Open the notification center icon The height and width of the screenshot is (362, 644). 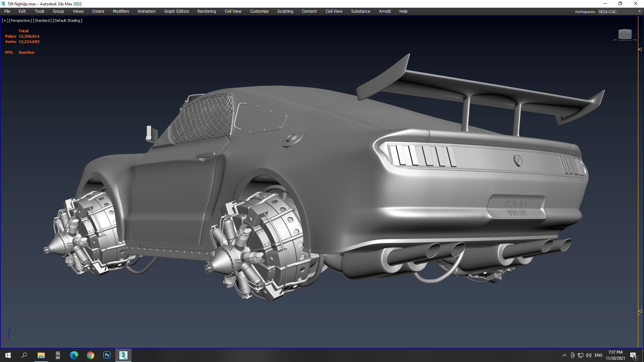click(633, 355)
